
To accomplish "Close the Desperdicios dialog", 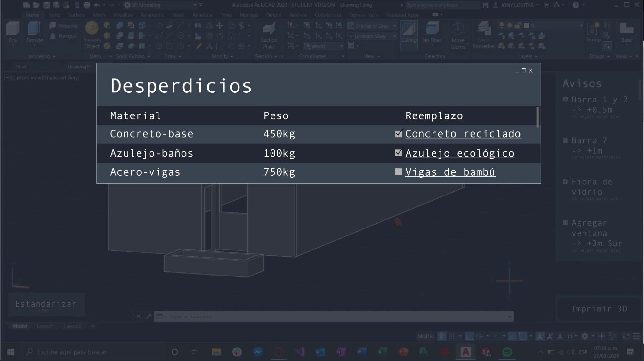I will click(531, 71).
